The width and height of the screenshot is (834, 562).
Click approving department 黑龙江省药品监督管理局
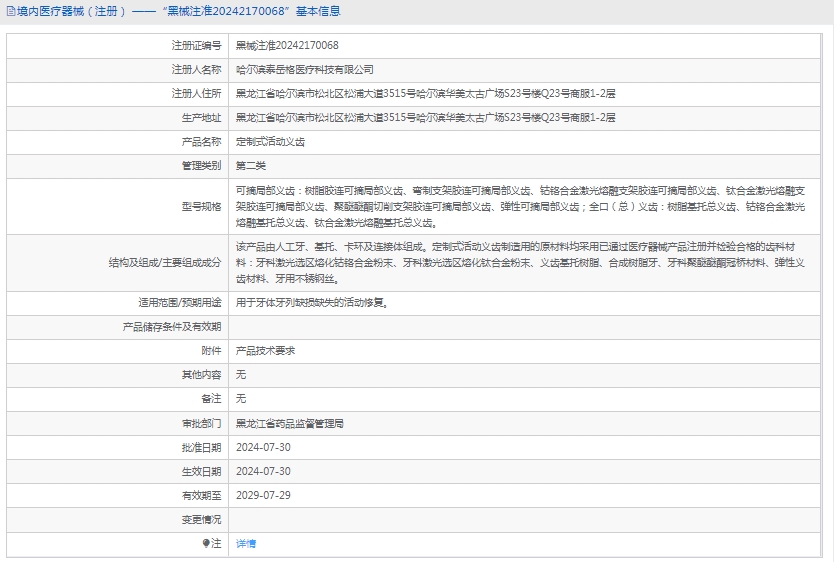[x=289, y=423]
